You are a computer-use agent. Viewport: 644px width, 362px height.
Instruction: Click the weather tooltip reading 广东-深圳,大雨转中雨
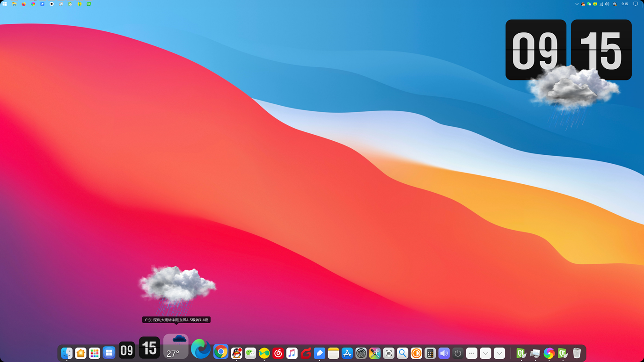point(176,320)
